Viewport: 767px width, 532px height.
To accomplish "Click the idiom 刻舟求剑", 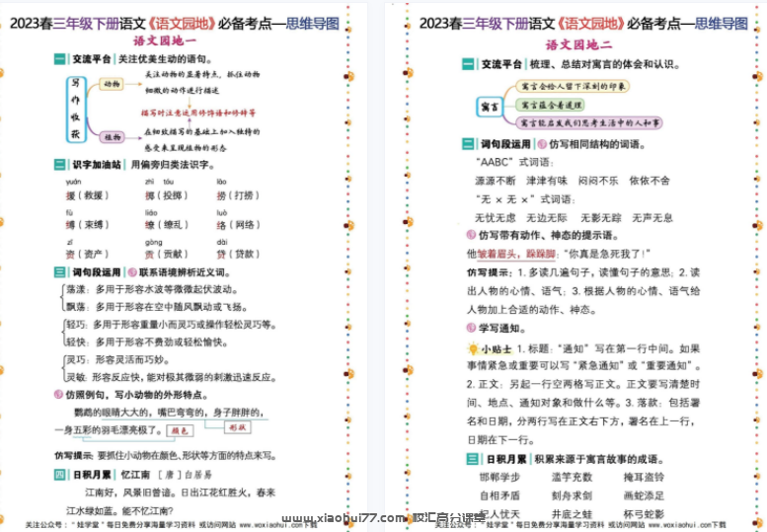I will [572, 495].
